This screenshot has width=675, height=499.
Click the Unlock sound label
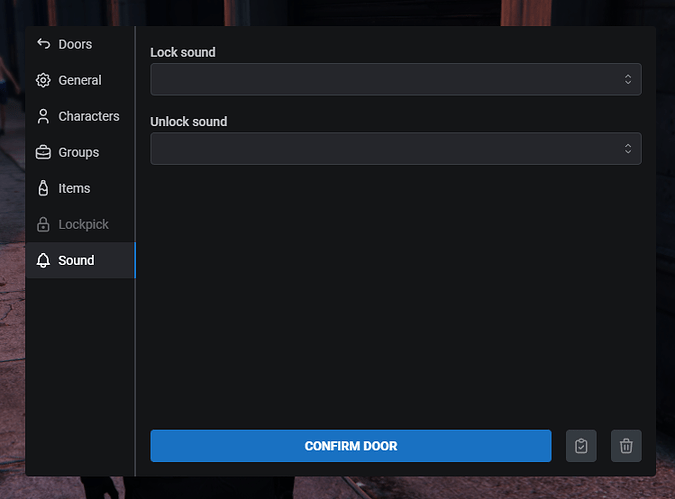click(189, 121)
